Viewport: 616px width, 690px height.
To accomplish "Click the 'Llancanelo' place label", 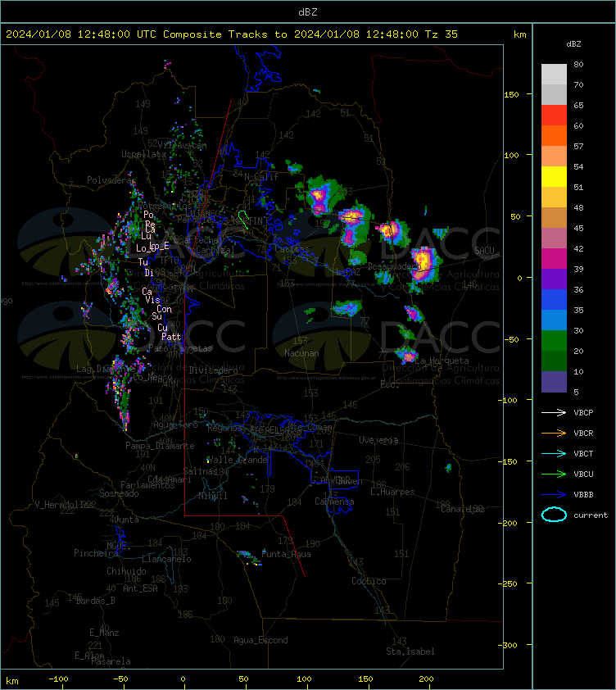I will coord(166,559).
